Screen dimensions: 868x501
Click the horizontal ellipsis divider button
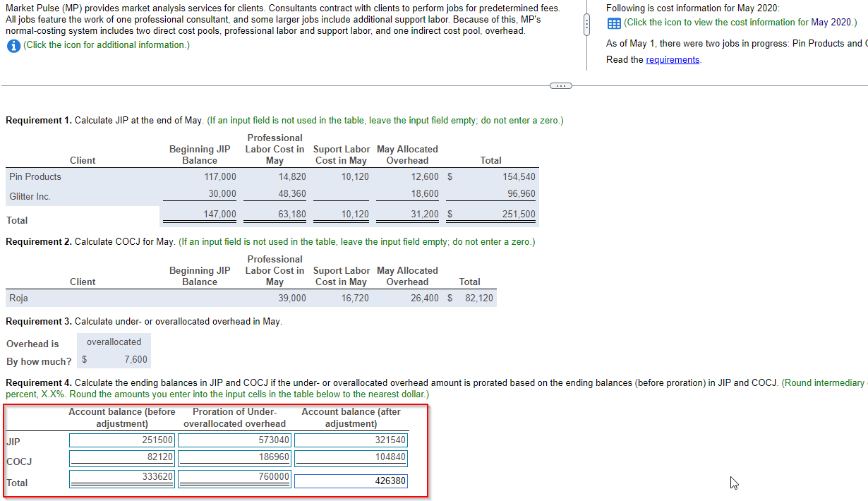tap(560, 85)
